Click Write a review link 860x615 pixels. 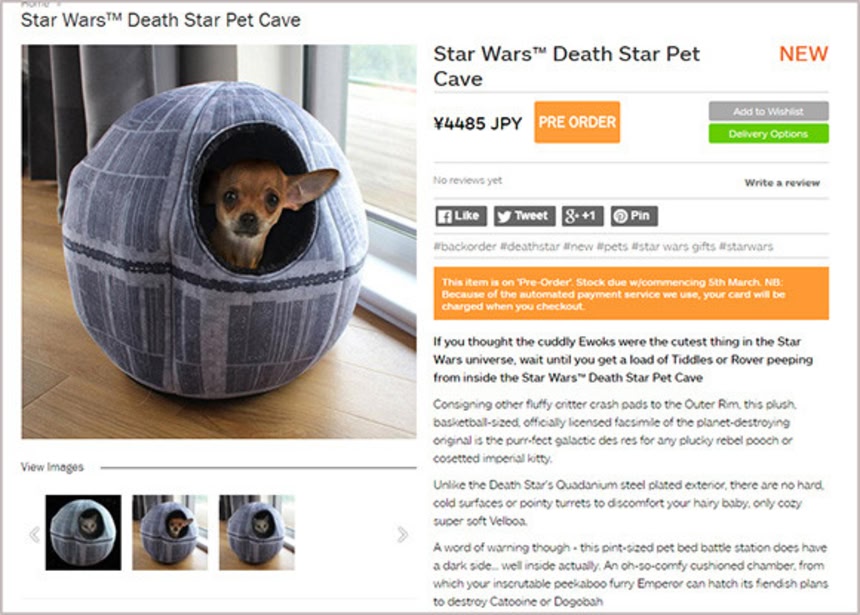click(782, 183)
